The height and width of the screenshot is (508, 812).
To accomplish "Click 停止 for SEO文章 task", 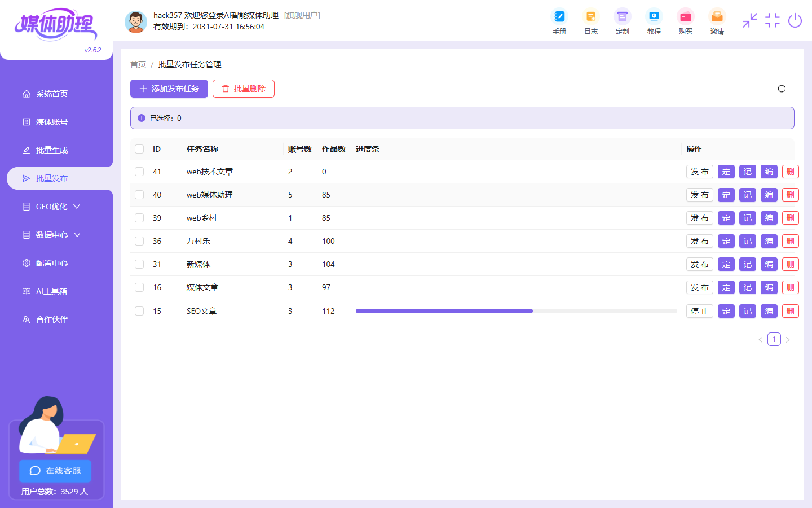I will point(700,311).
